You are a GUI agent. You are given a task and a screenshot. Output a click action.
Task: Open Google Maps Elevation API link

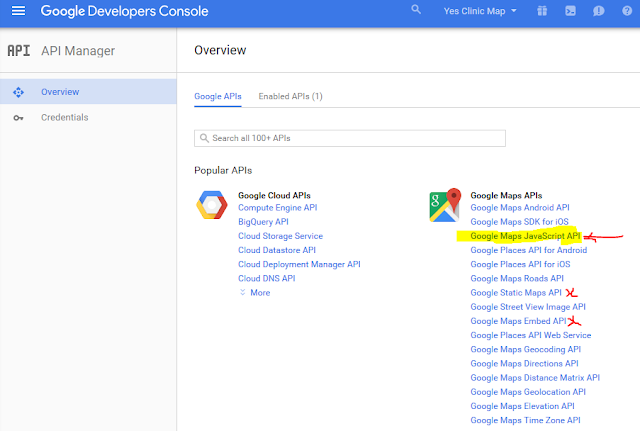(x=522, y=406)
